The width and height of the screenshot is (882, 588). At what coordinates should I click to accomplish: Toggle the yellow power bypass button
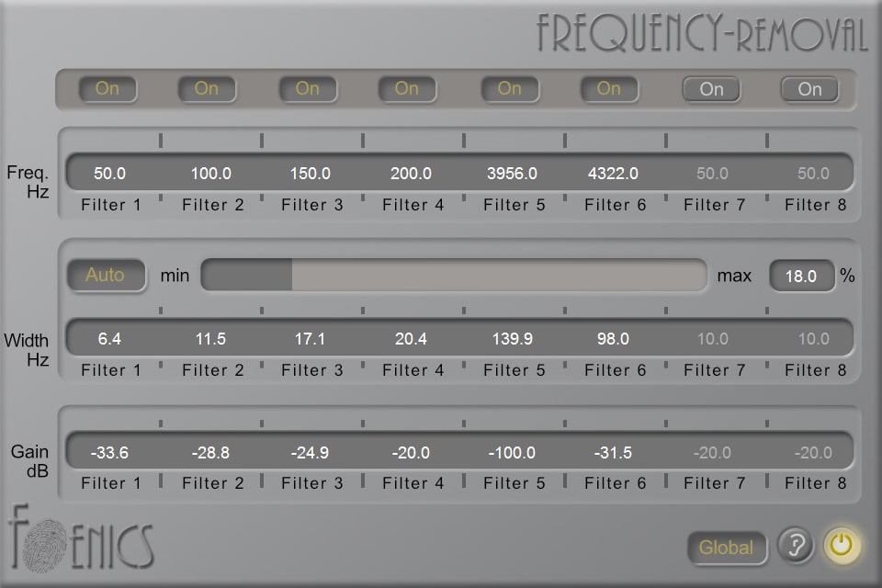842,546
